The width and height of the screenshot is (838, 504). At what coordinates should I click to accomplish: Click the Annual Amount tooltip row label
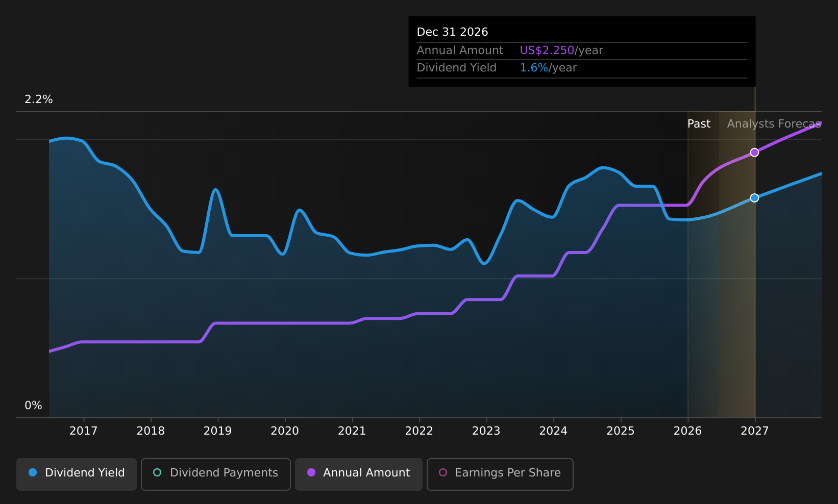tap(460, 51)
